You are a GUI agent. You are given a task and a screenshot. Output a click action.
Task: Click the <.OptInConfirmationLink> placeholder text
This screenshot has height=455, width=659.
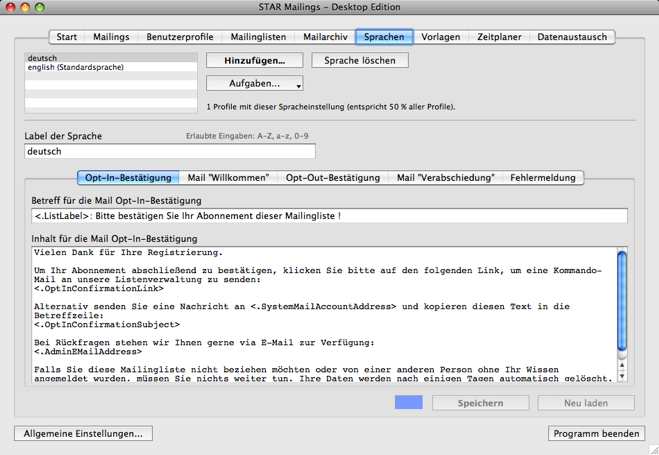coord(99,289)
